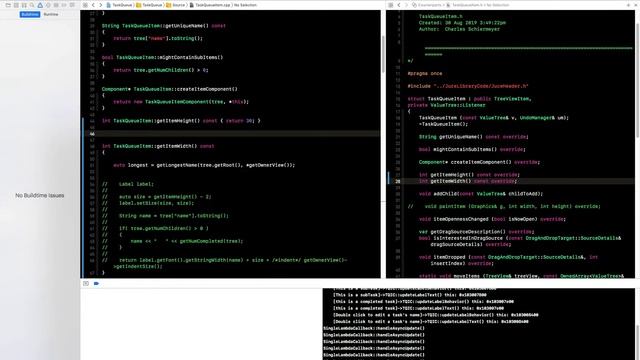Image resolution: width=640 pixels, height=360 pixels.
Task: Open the Source Control navigator icon
Action: point(16,5)
